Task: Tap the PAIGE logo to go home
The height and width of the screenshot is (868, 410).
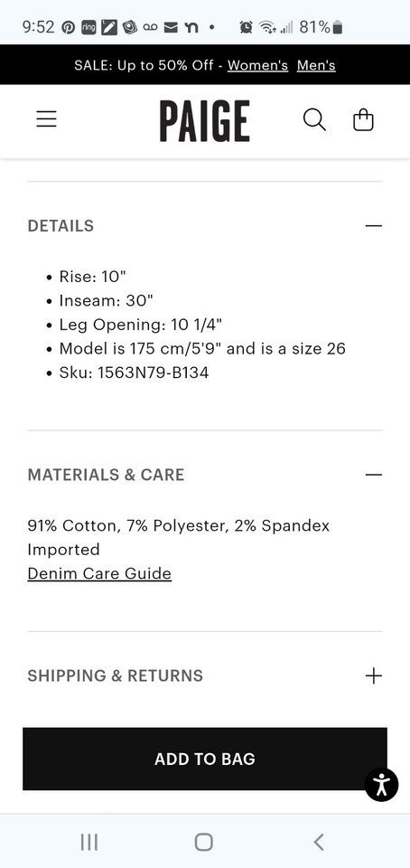Action: tap(205, 120)
